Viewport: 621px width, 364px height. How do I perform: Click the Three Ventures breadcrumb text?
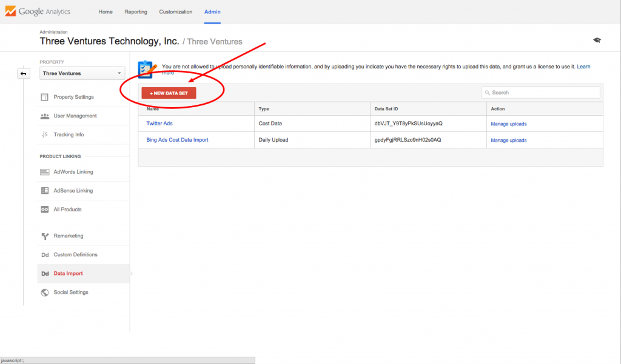pos(215,42)
